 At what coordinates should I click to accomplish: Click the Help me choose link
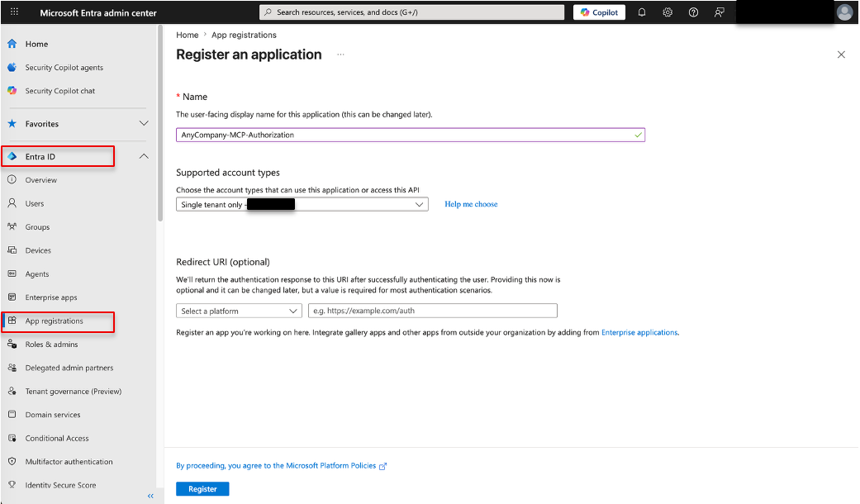[471, 204]
